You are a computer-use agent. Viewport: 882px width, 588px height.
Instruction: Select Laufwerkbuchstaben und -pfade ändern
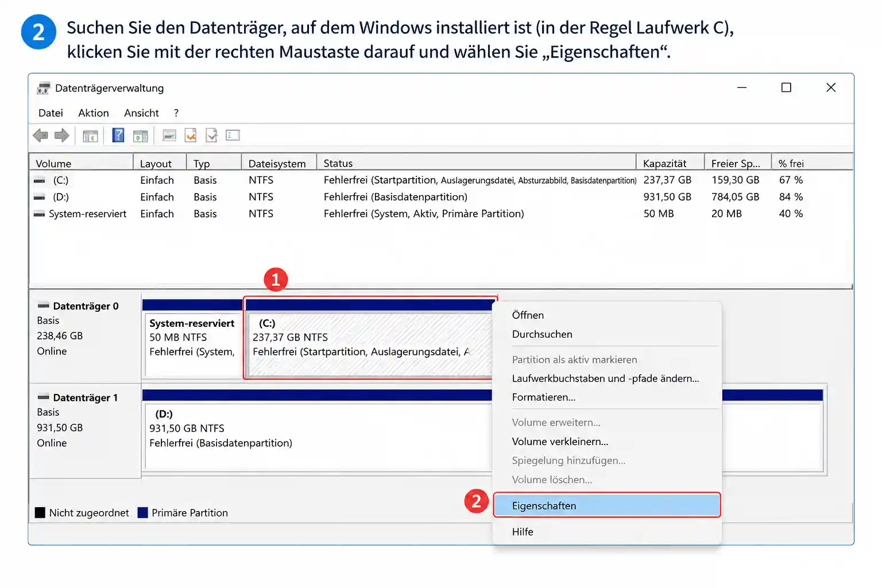pos(606,378)
